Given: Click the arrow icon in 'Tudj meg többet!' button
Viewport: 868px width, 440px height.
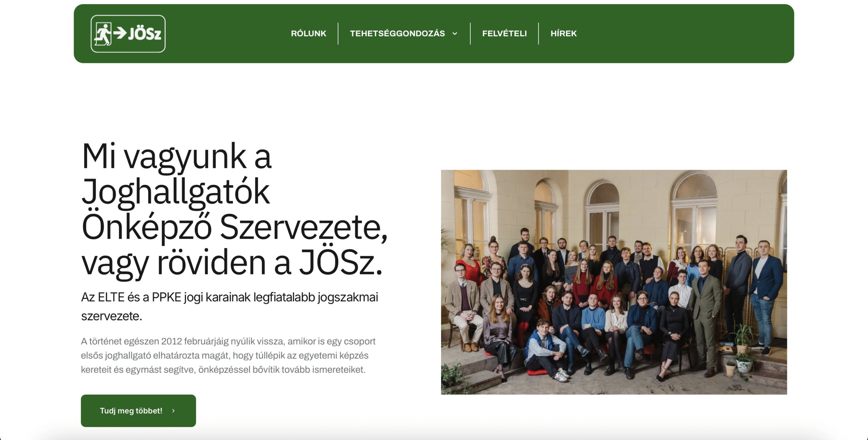Looking at the screenshot, I should 174,411.
